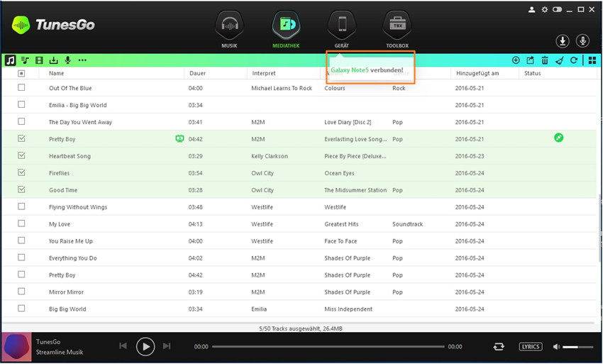Click Michael Learns To Rock artist cell
This screenshot has height=364, width=603.
point(282,88)
